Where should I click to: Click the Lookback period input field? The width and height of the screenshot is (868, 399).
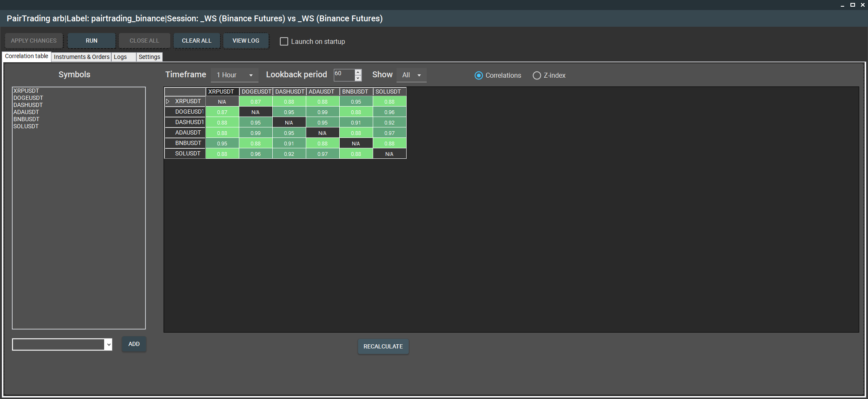click(x=344, y=75)
